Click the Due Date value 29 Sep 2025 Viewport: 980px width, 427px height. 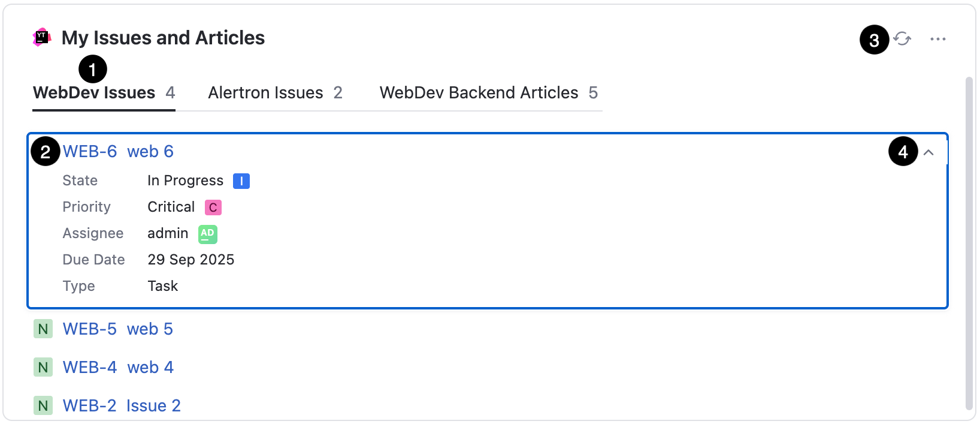click(x=191, y=259)
